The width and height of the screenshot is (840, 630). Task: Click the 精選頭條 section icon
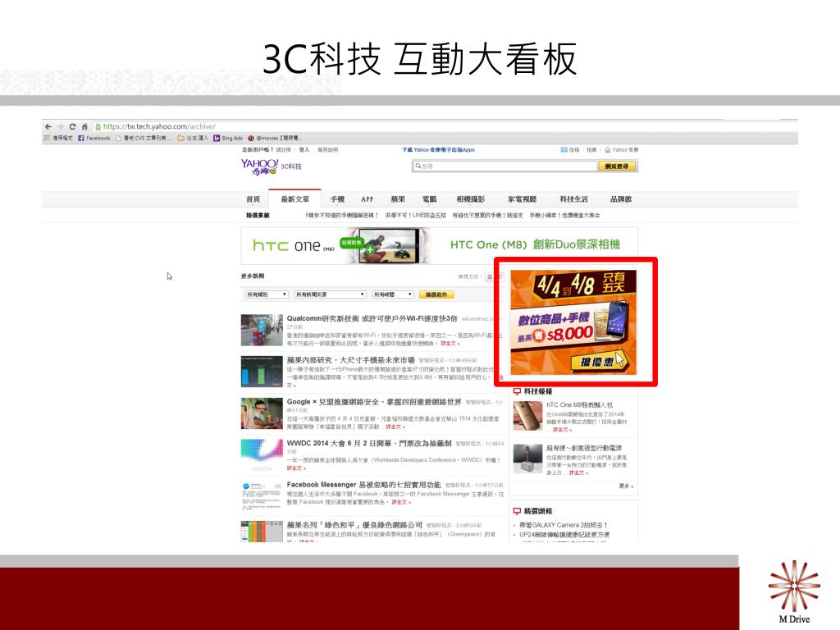[517, 511]
